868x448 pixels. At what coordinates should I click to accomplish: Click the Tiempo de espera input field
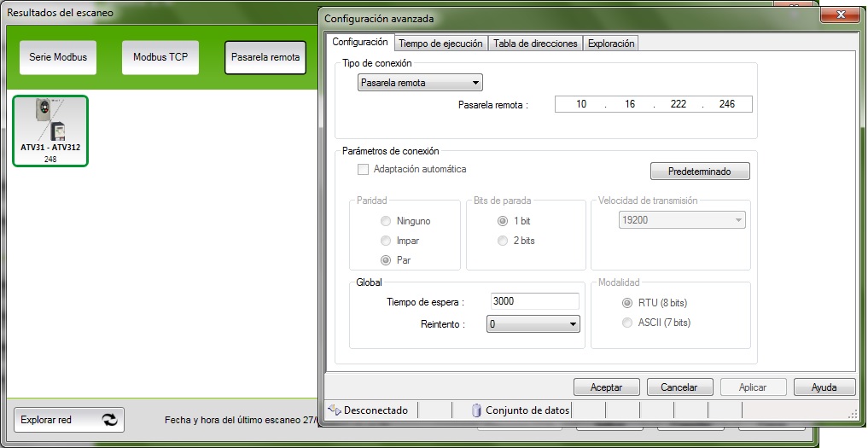(535, 301)
